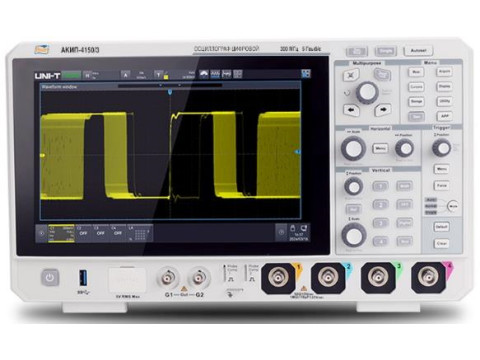The height and width of the screenshot is (360, 480).
Task: Tap the Clear button
Action: pos(441,243)
